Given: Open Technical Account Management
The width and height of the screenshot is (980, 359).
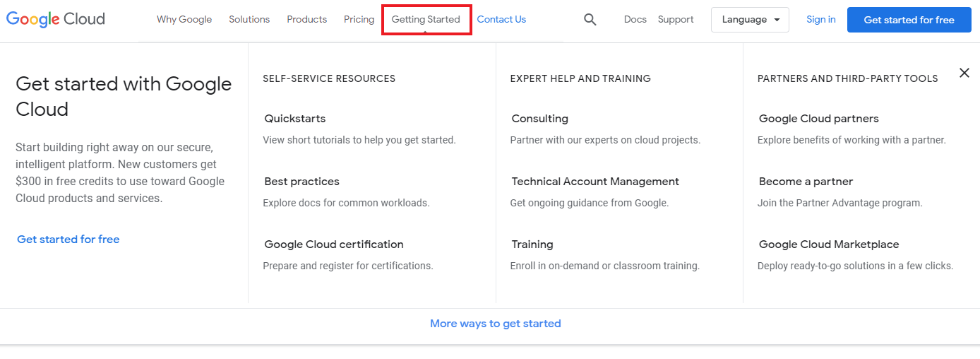Looking at the screenshot, I should (595, 182).
